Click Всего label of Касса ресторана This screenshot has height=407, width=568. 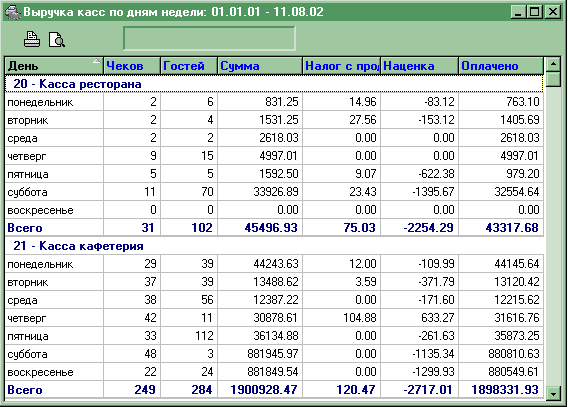pyautogui.click(x=25, y=228)
